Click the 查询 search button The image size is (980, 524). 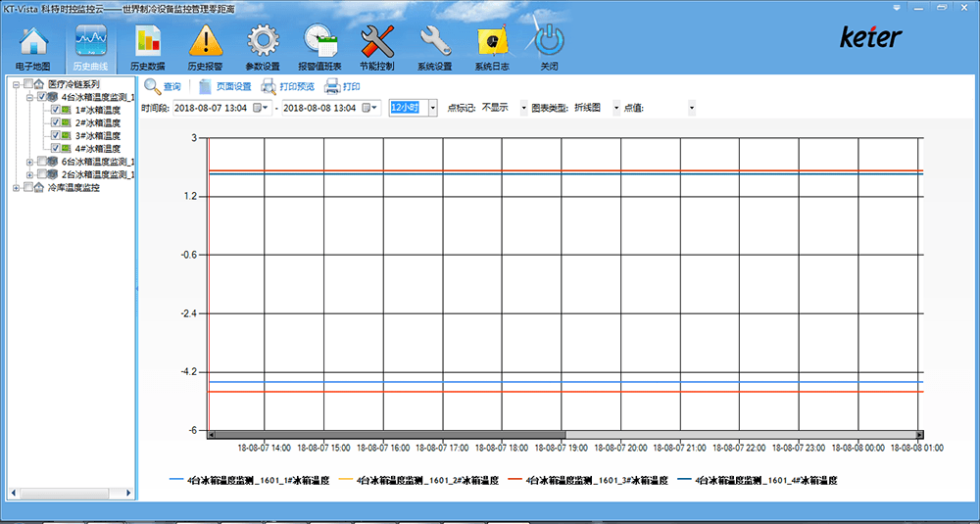click(x=163, y=86)
